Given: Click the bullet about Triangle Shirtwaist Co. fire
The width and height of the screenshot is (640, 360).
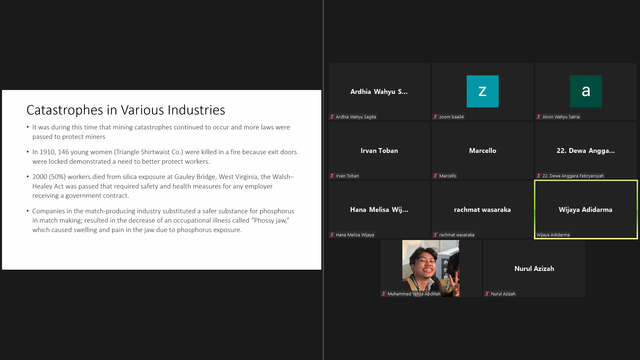Looking at the screenshot, I should click(164, 156).
